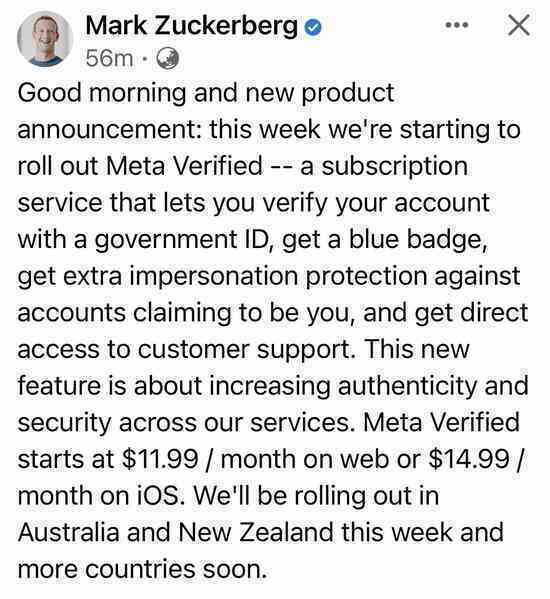Click the "customer support" phrase
This screenshot has width=550, height=599.
pos(247,350)
